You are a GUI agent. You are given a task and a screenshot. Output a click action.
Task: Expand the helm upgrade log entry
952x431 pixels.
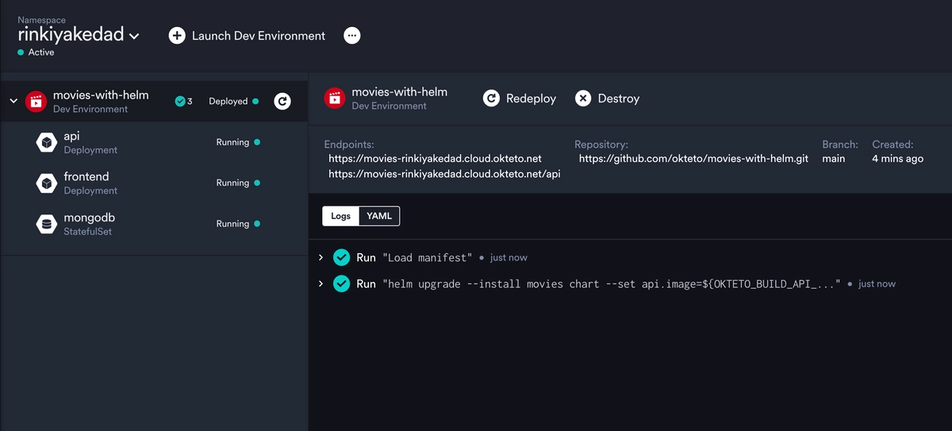(321, 283)
